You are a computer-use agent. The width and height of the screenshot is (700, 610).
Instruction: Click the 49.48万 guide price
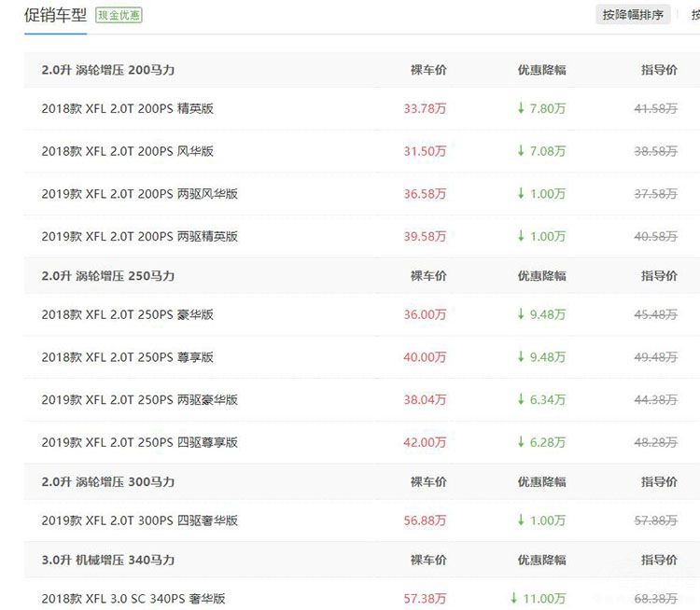656,357
